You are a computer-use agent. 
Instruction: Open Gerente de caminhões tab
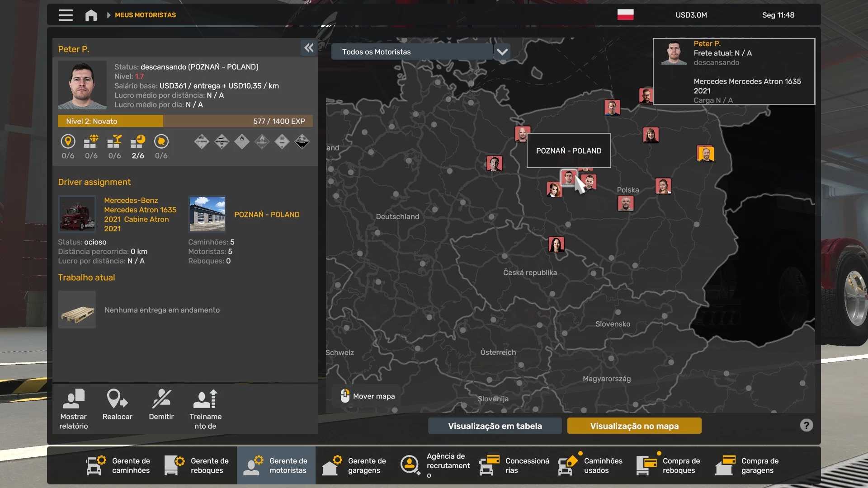pos(118,465)
